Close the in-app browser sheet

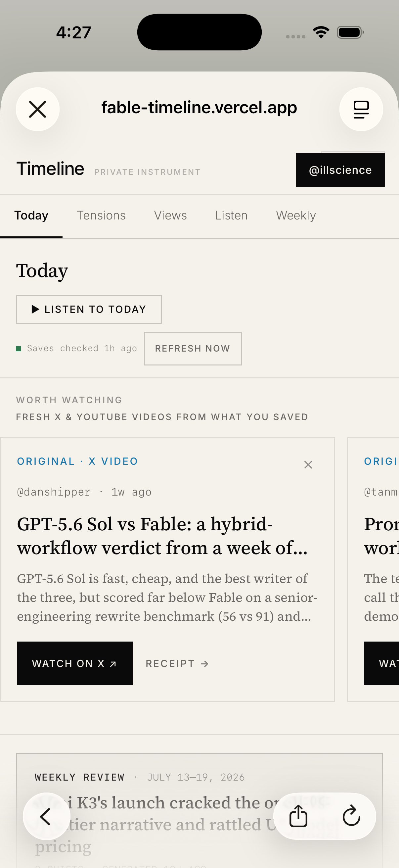coord(38,110)
